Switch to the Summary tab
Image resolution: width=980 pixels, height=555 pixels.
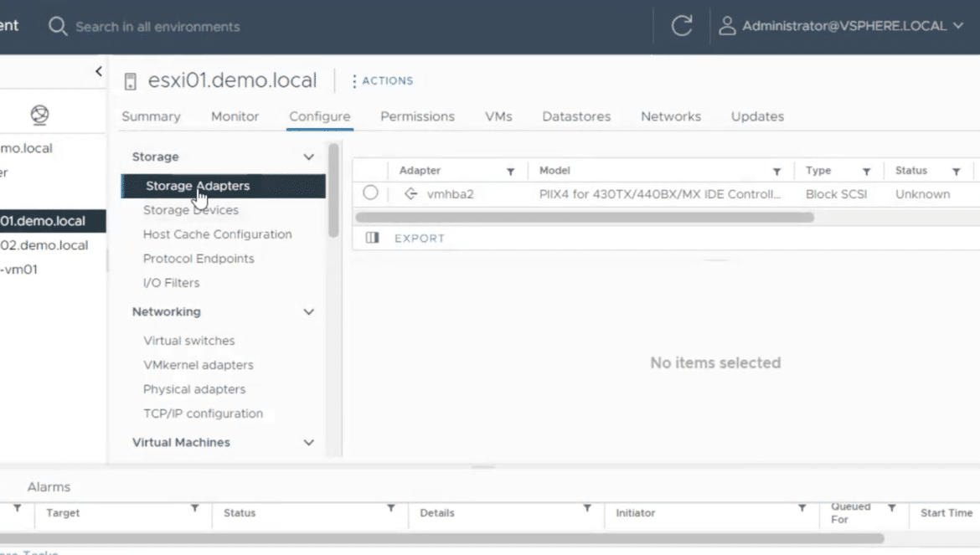pos(152,116)
